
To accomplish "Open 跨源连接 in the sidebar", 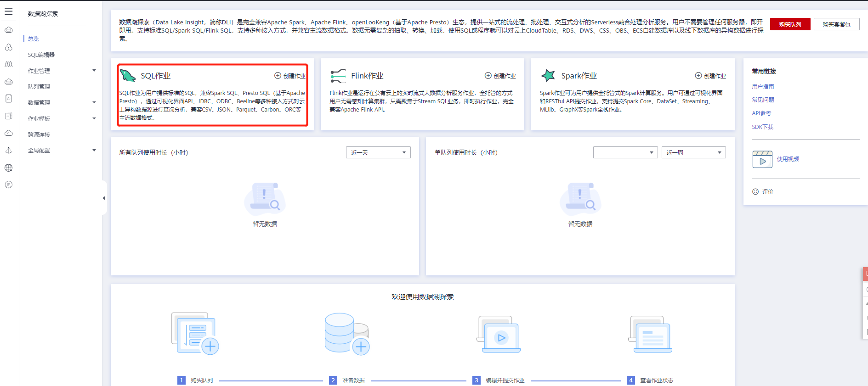I will (x=39, y=134).
